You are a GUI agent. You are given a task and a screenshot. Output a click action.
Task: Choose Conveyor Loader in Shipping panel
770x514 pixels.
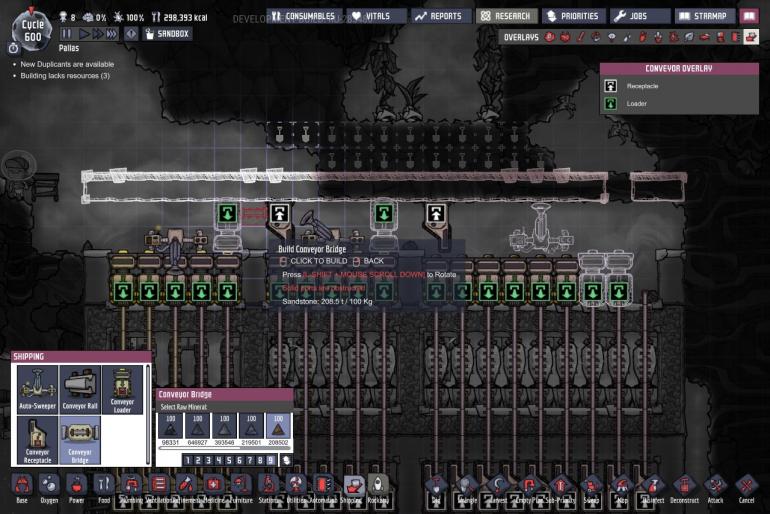122,389
